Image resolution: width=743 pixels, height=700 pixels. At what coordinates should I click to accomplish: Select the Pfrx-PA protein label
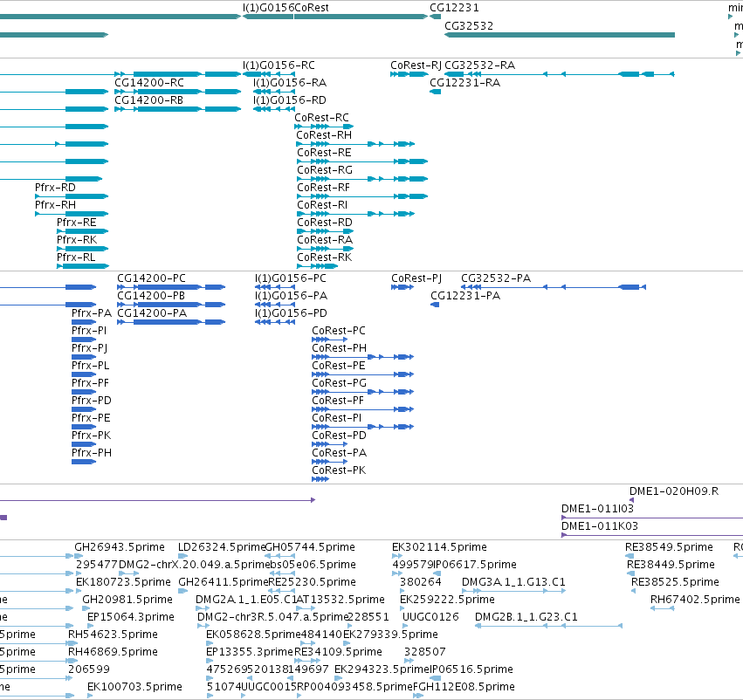(92, 313)
